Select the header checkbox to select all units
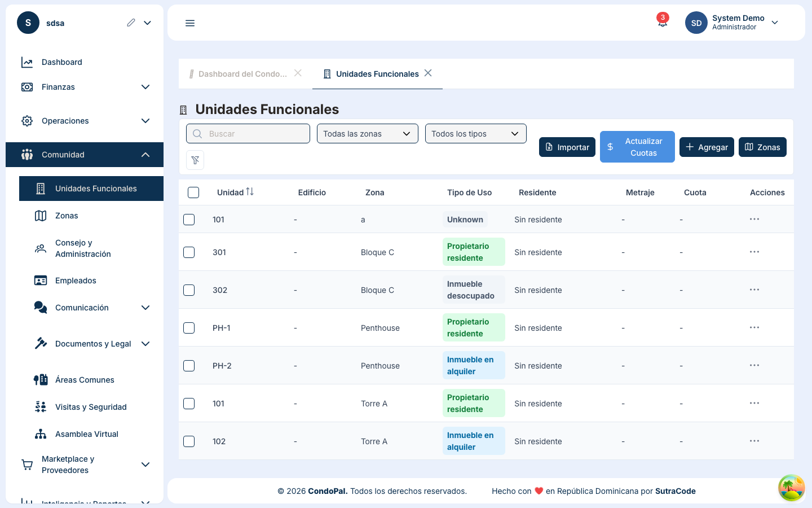Image resolution: width=812 pixels, height=508 pixels. click(x=193, y=192)
